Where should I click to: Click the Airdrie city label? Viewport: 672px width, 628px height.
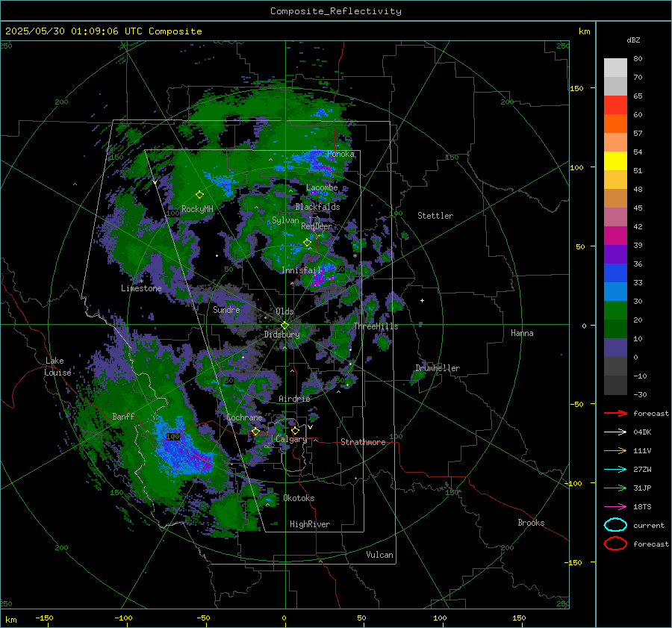coord(294,399)
